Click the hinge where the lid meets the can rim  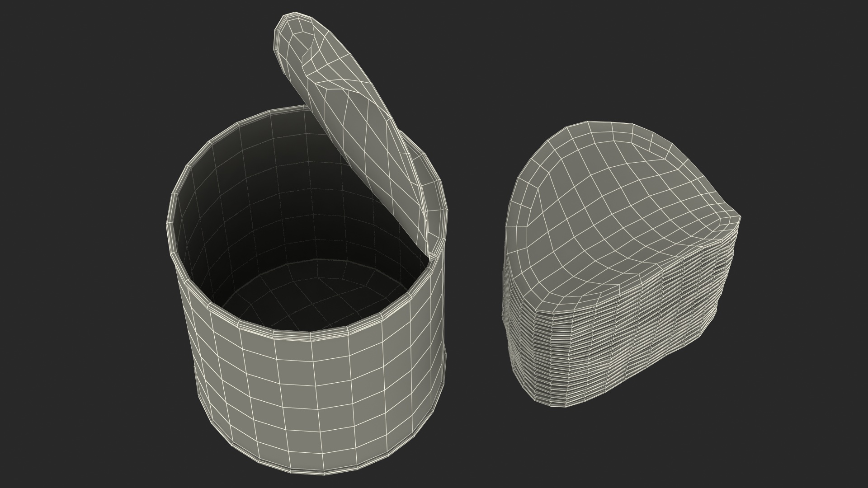tap(432, 257)
